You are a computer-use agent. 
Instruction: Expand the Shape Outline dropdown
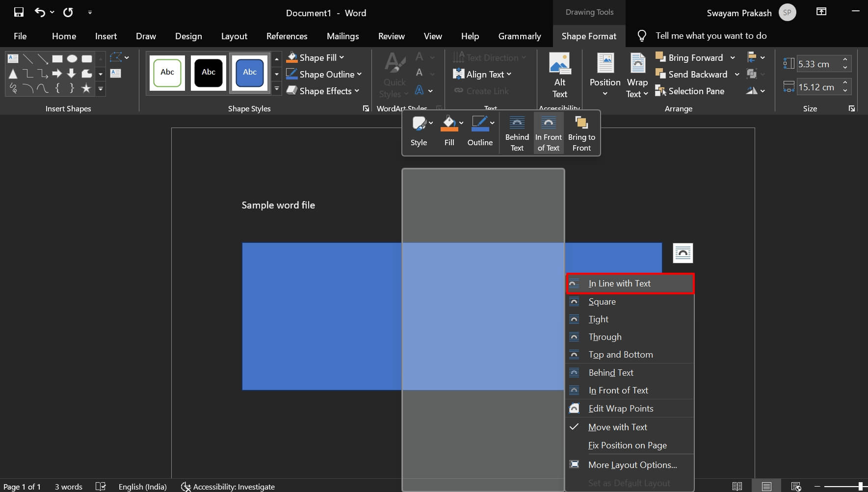point(360,74)
